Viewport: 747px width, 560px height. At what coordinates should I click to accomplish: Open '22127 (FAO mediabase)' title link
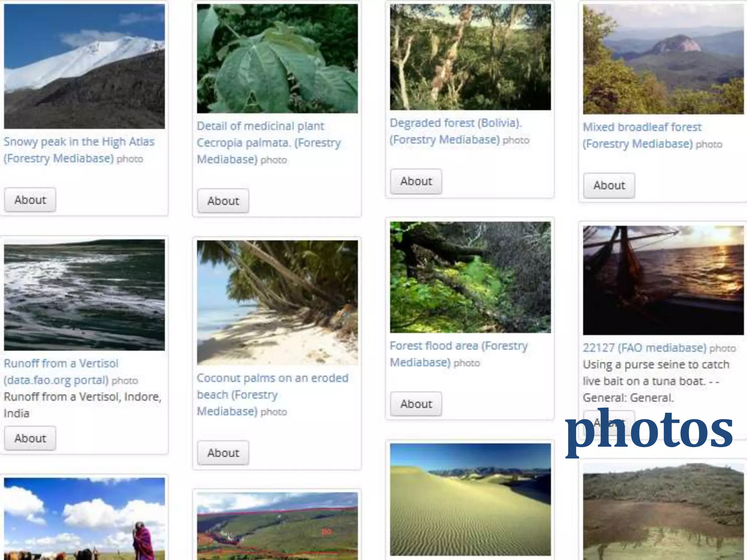tap(645, 348)
